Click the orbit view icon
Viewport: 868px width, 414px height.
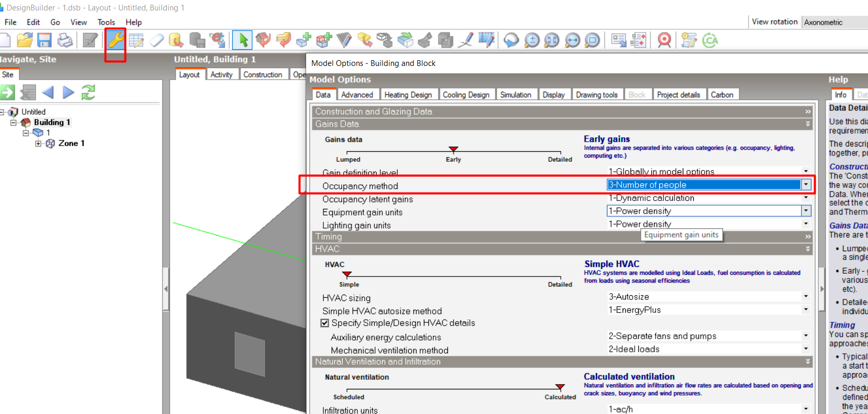(511, 40)
